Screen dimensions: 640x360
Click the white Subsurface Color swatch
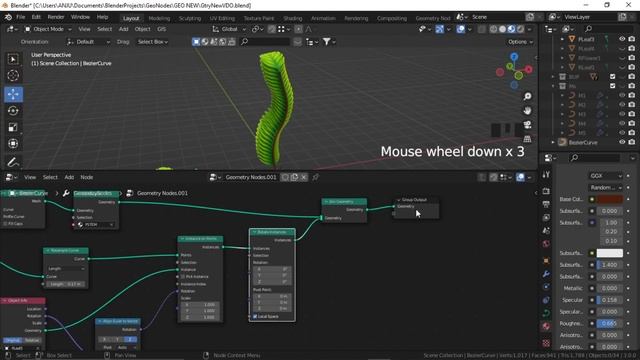pos(610,253)
